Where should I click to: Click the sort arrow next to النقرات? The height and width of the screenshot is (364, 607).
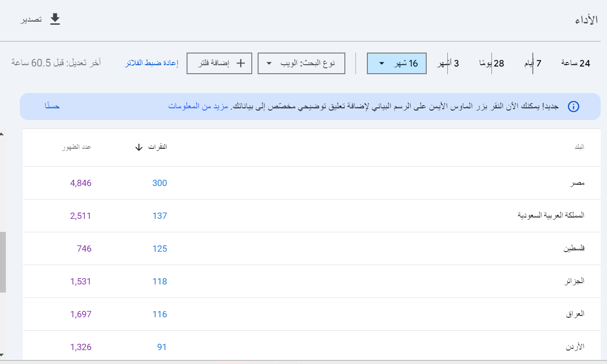[138, 147]
